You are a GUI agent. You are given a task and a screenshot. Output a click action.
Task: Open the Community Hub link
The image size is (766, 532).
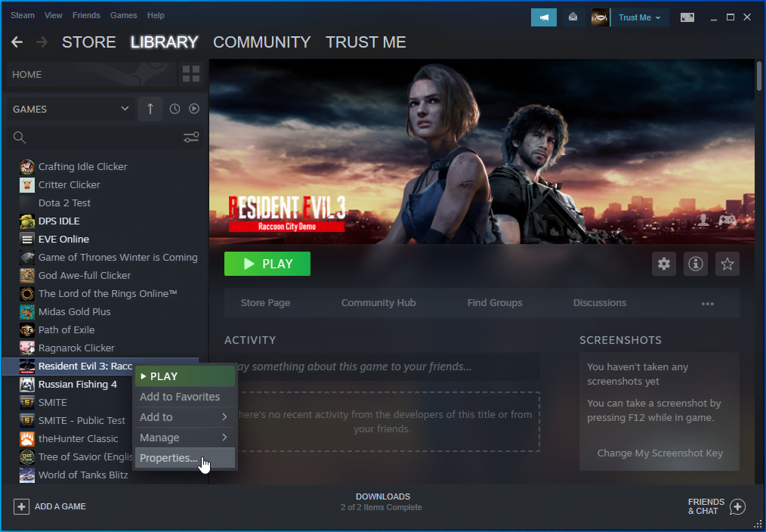(378, 303)
